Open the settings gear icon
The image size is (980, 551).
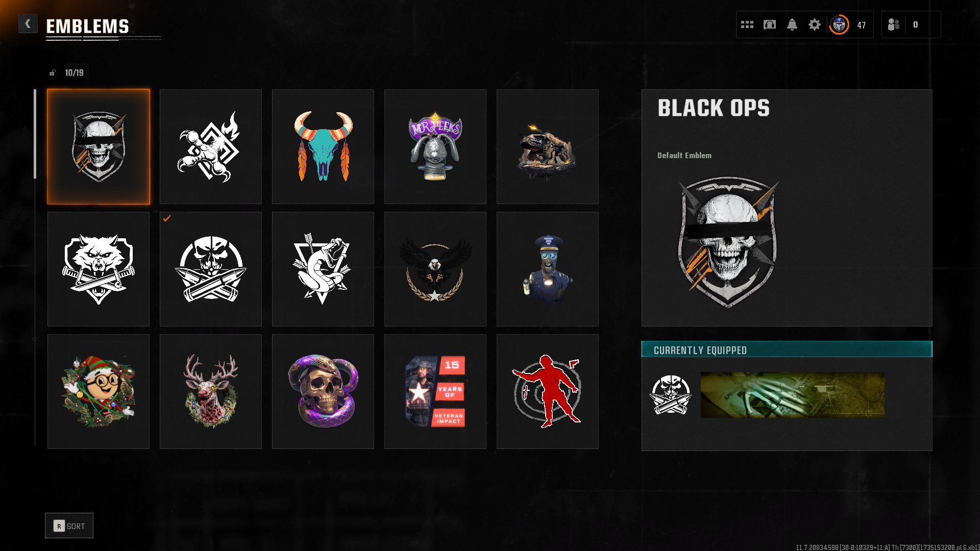815,24
